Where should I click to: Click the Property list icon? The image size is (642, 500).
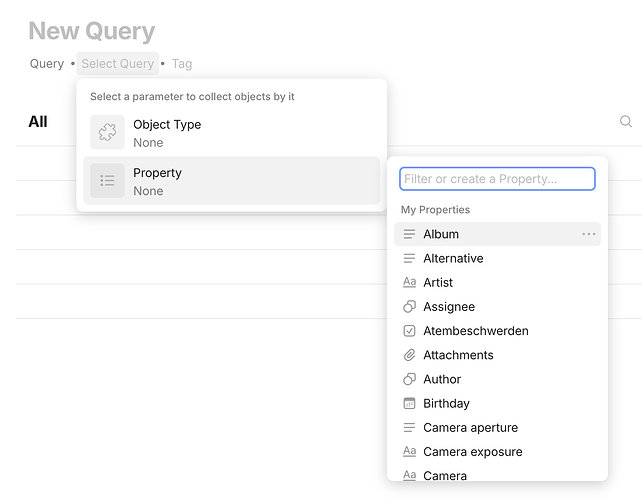[x=107, y=181]
